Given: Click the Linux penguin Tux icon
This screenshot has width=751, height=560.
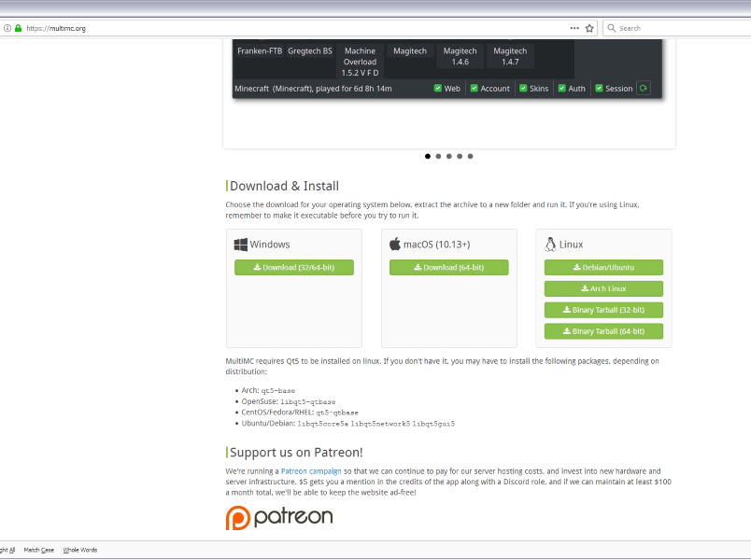Looking at the screenshot, I should pyautogui.click(x=550, y=245).
